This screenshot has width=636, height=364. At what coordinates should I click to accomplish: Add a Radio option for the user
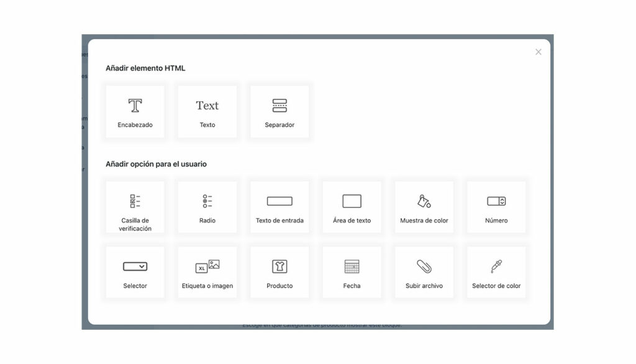click(x=207, y=207)
